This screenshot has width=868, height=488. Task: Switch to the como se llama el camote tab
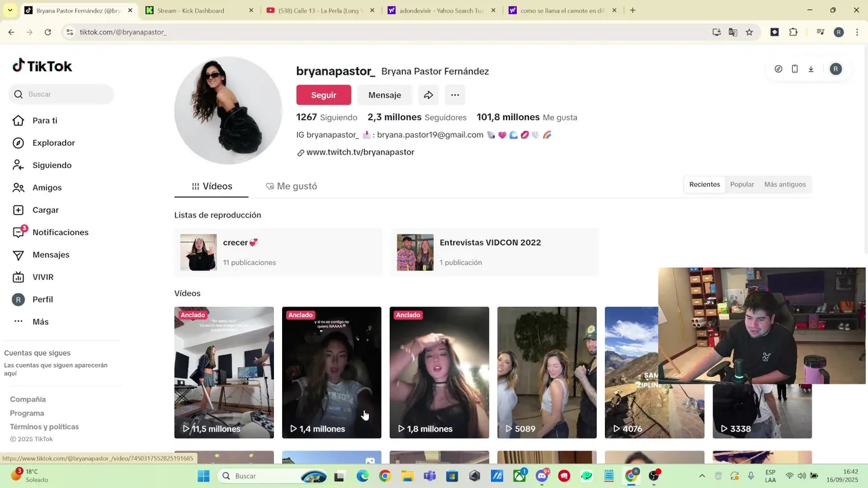click(x=562, y=10)
